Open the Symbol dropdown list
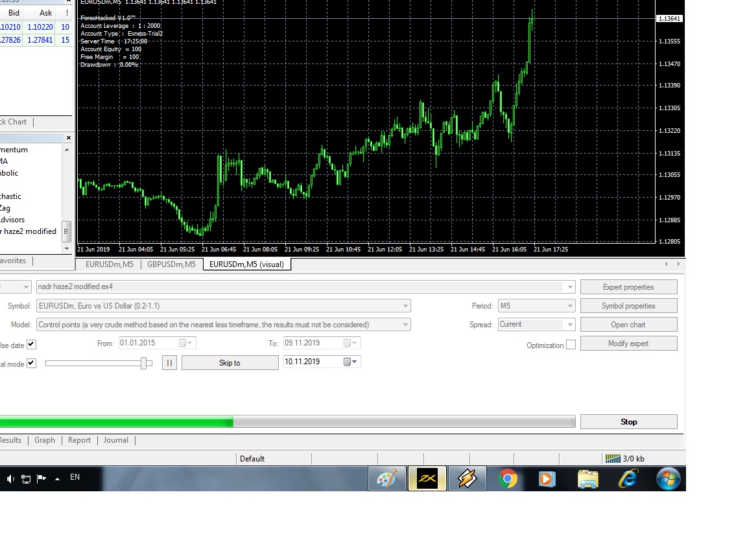Image resolution: width=747 pixels, height=560 pixels. 405,306
